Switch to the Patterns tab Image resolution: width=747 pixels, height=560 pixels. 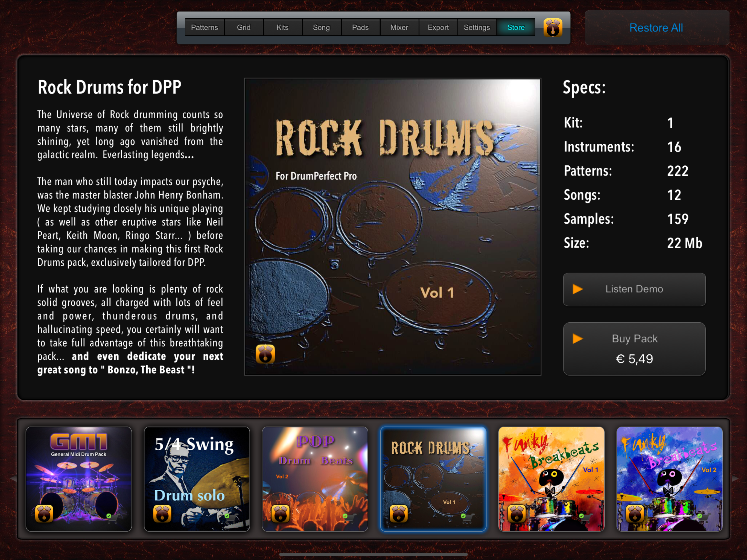(x=204, y=27)
